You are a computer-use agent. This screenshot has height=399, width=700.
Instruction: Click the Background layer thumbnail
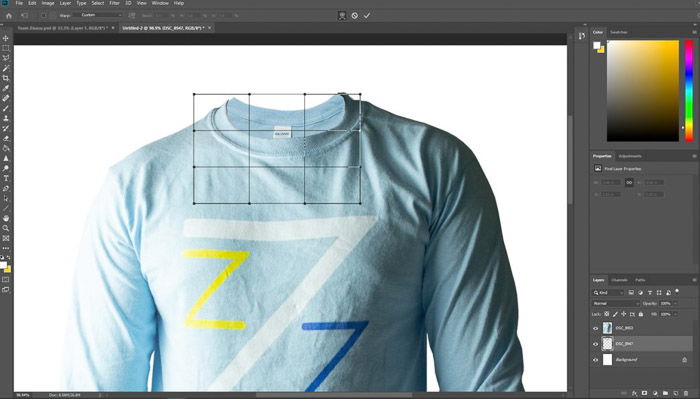coord(608,360)
